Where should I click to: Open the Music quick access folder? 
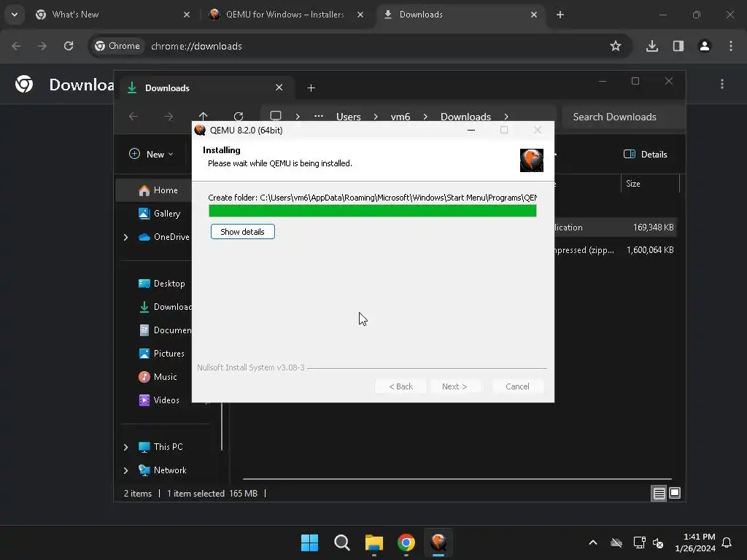click(158, 377)
